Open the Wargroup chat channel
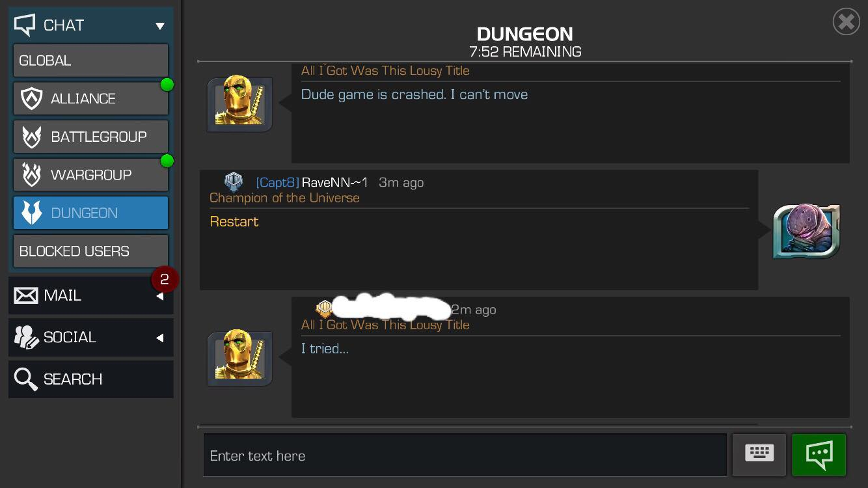The width and height of the screenshot is (868, 488). [90, 174]
